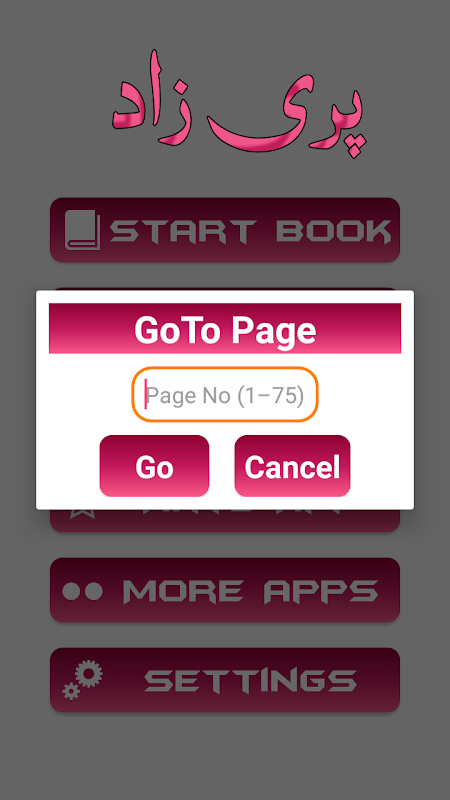Click the left dot of More Apps icon
Screen dimensions: 450x800
pos(71,591)
